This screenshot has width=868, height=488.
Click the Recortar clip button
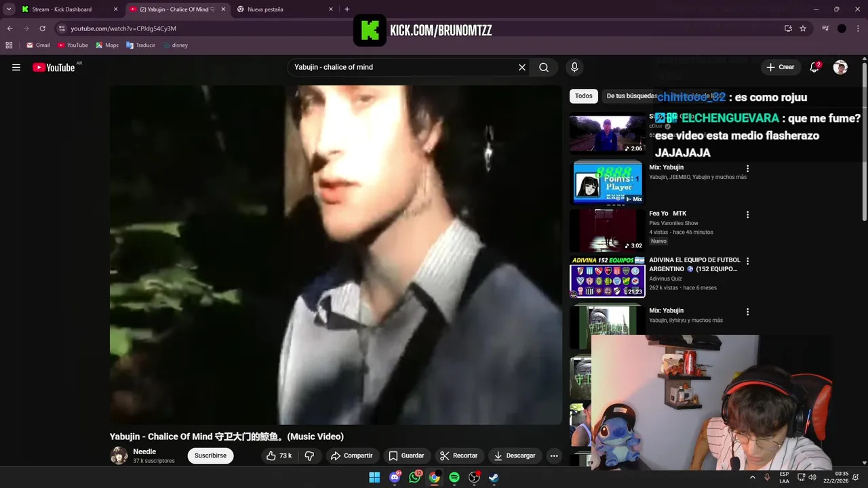458,455
